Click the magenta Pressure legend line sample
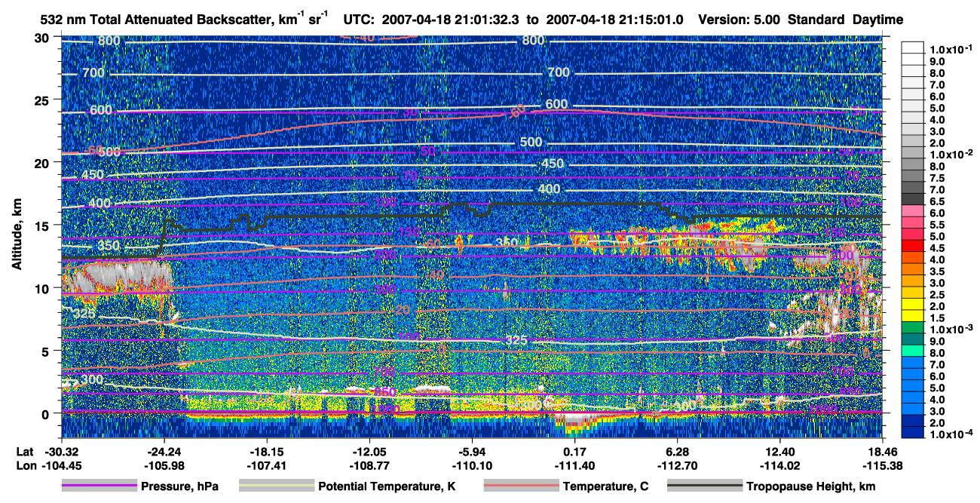980x503 pixels. [100, 486]
